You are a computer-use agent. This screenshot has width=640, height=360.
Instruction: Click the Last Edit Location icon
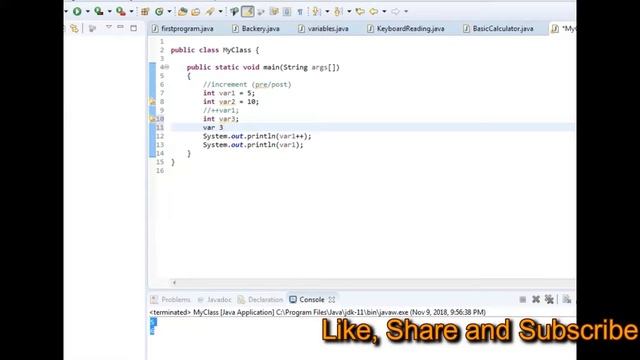(360, 11)
